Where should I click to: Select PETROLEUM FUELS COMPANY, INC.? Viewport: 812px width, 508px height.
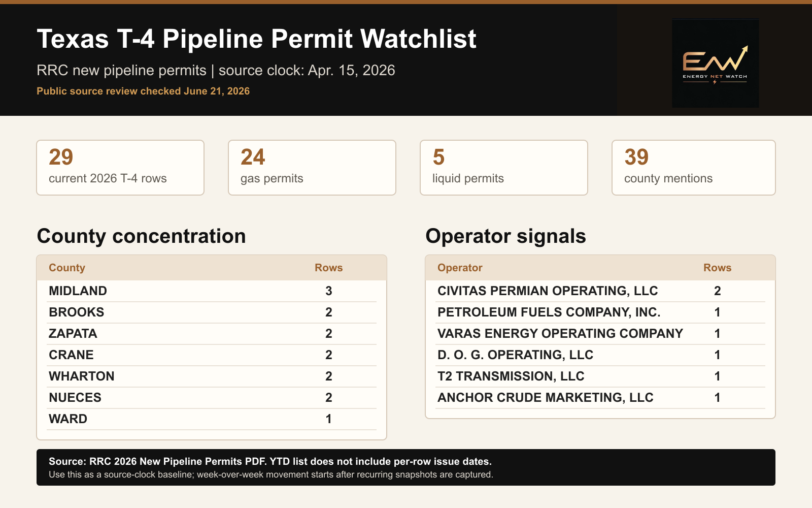click(600, 312)
